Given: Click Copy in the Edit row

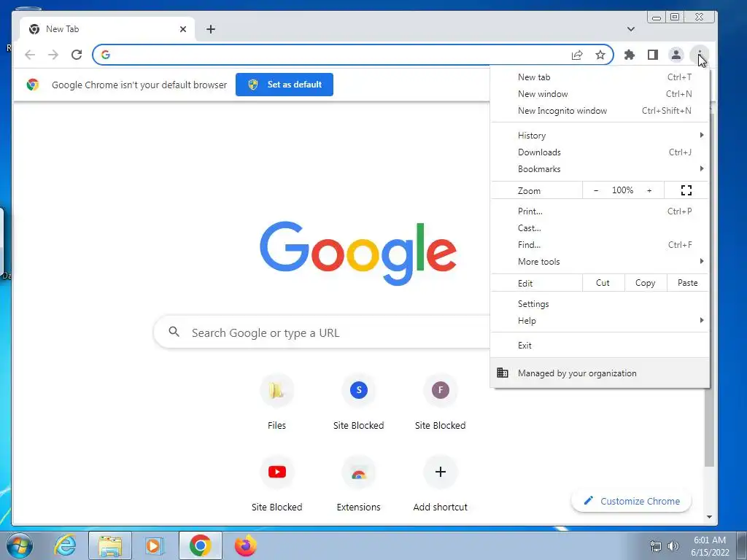Looking at the screenshot, I should tap(645, 283).
